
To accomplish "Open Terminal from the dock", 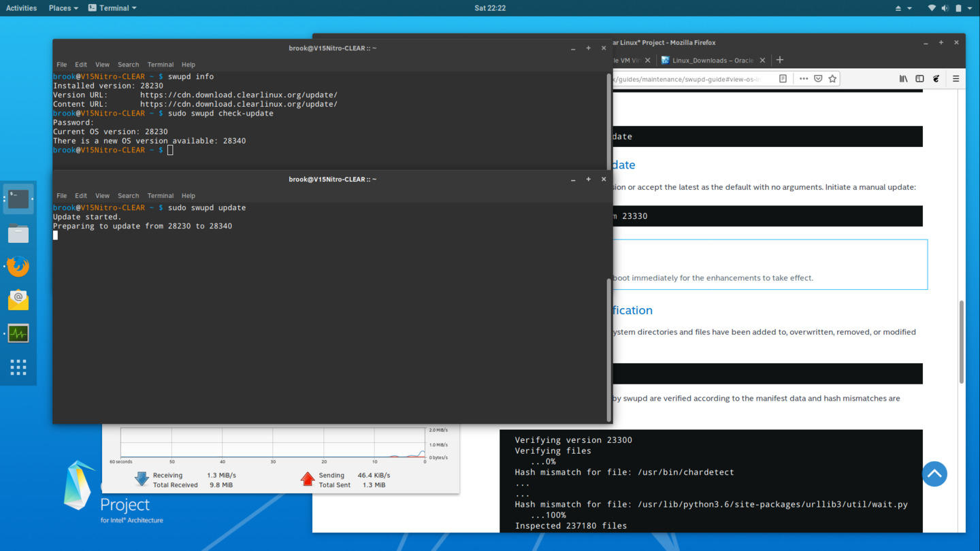I will 18,199.
